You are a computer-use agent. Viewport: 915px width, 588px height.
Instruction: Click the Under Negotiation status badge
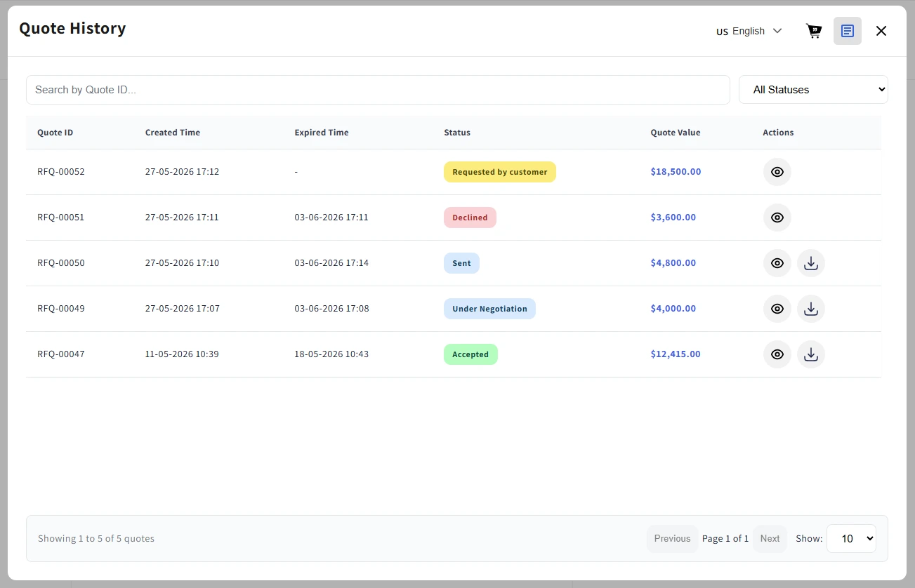[x=489, y=309]
